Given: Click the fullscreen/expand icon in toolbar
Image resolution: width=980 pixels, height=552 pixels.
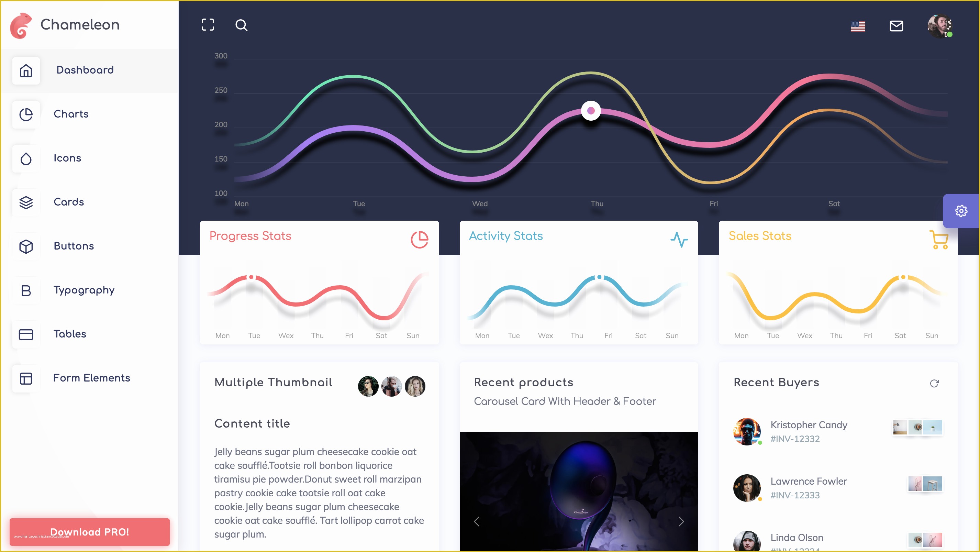Looking at the screenshot, I should point(207,25).
